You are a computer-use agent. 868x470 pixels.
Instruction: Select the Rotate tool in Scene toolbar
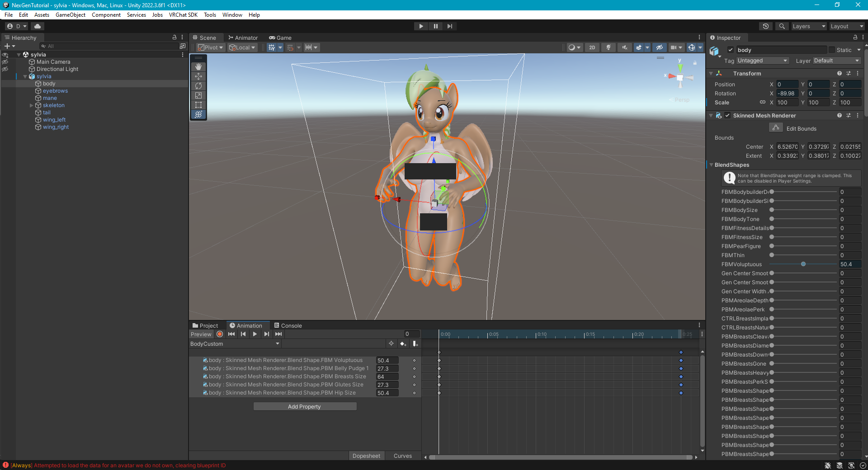tap(198, 86)
